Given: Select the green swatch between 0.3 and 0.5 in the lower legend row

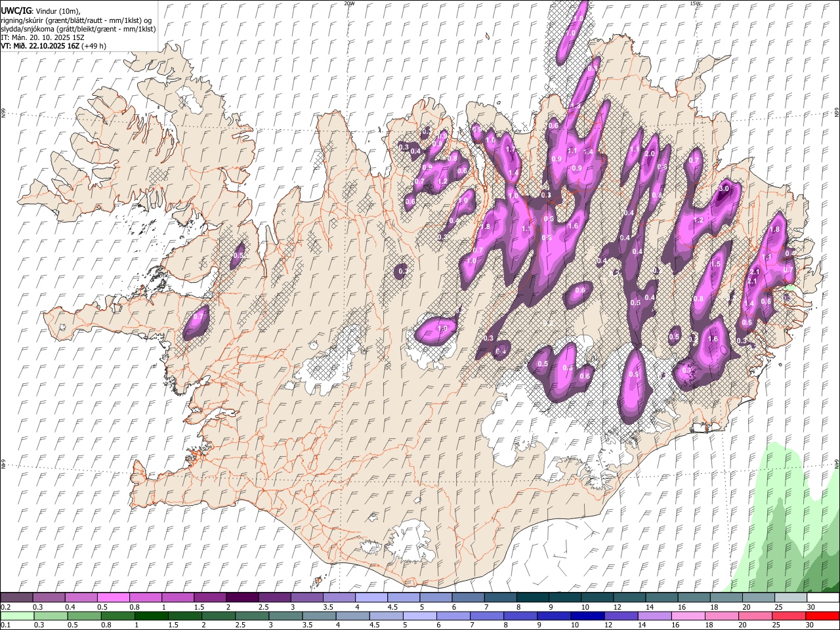Looking at the screenshot, I should (x=51, y=616).
